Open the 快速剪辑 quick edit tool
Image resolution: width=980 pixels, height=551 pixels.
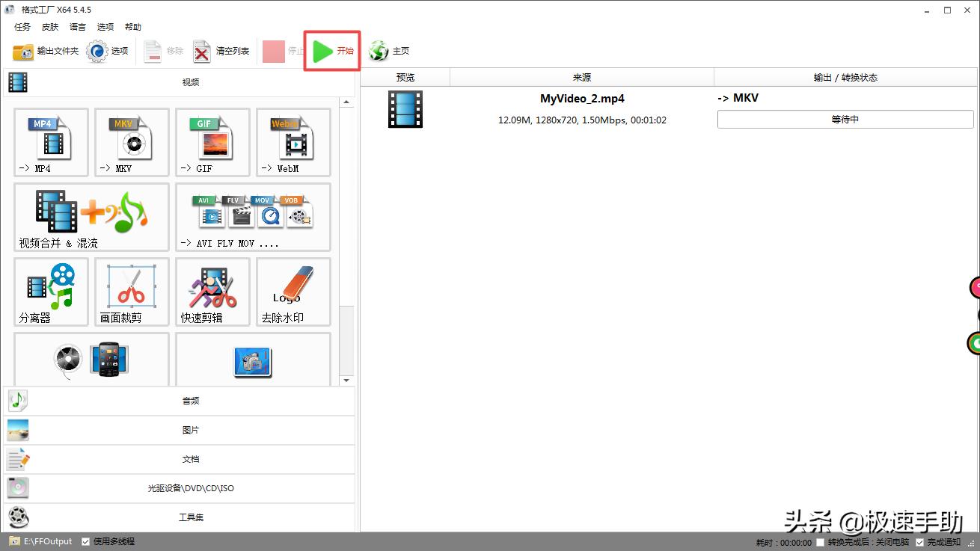tap(212, 292)
